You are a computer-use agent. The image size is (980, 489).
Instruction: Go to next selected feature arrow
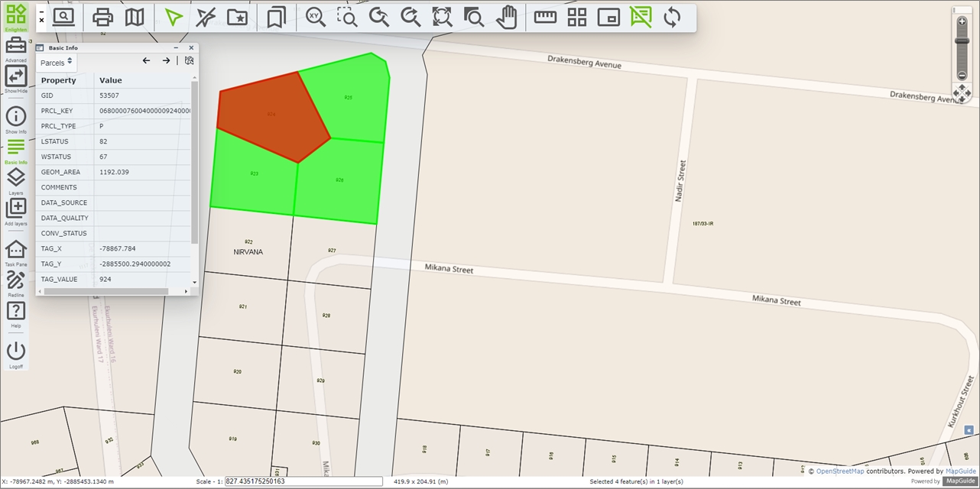click(x=166, y=61)
